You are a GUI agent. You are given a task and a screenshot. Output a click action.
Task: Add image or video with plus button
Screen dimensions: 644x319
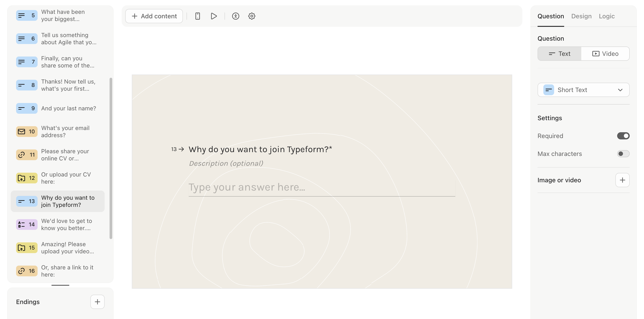pyautogui.click(x=622, y=180)
